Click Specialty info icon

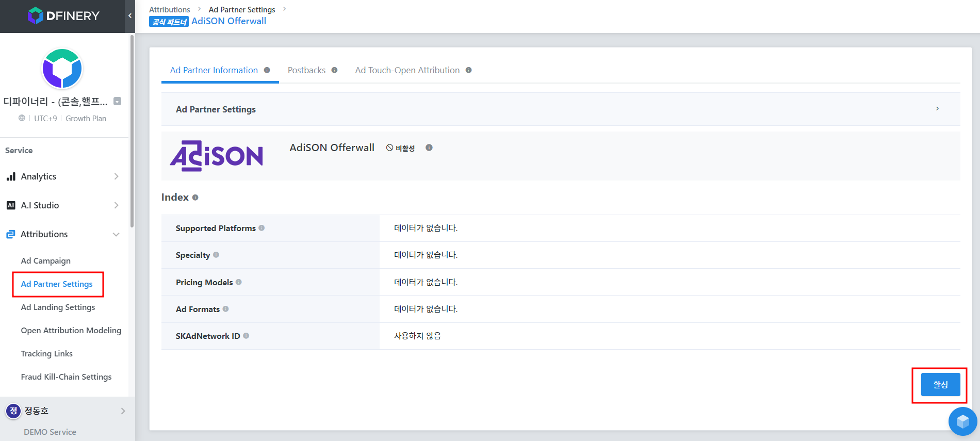pyautogui.click(x=216, y=255)
